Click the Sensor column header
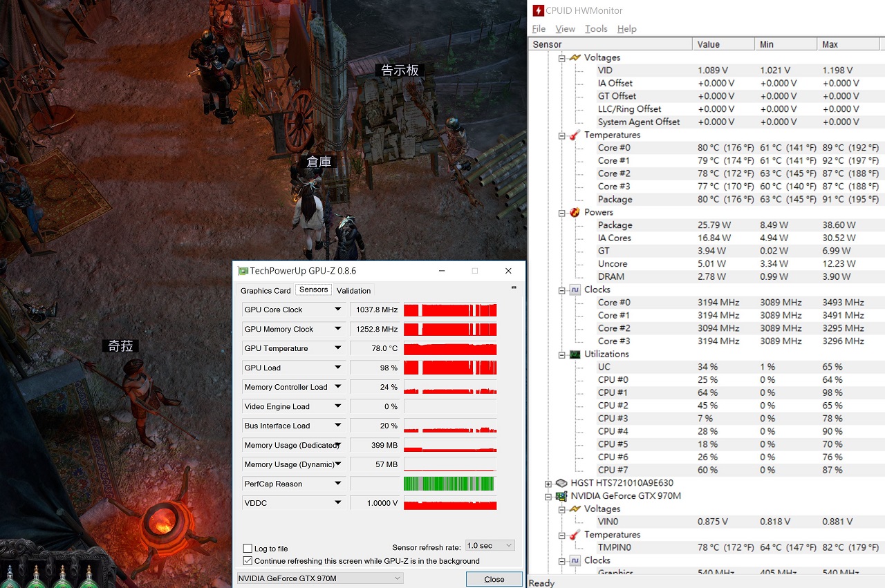The width and height of the screenshot is (885, 588). click(x=611, y=44)
